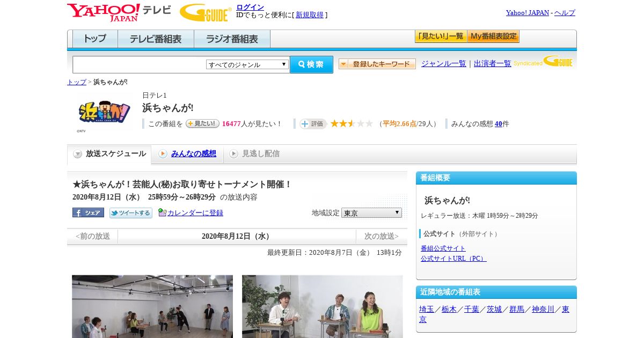Click the 最終更新日 timestamp text
Viewport: 644px width, 338px height.
(x=334, y=252)
